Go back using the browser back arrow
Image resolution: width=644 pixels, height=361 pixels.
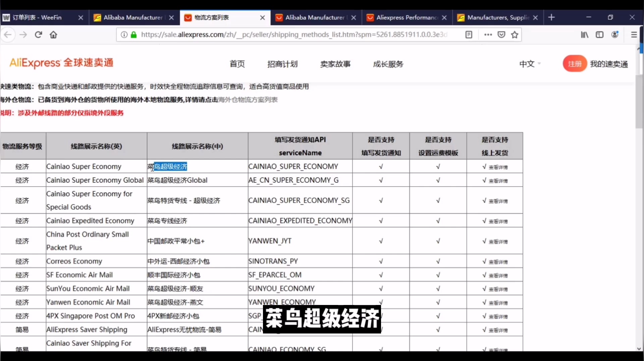[x=8, y=35]
